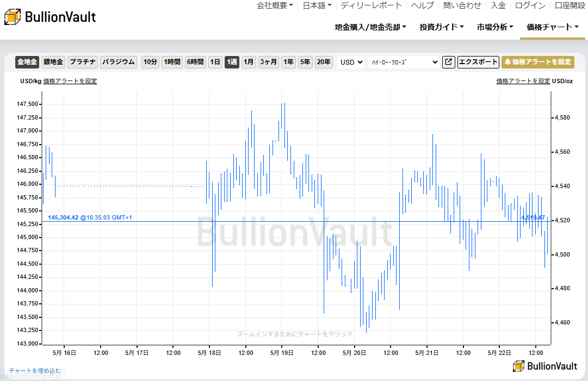Viewport: 588px width, 381px height.
Task: Expand the 投資ガイド menu
Action: click(x=442, y=27)
